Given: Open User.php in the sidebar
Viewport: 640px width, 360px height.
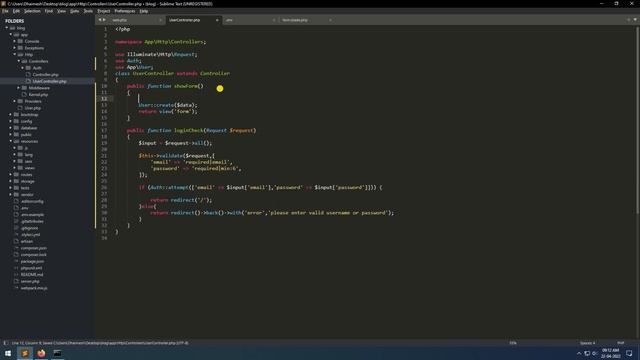Looking at the screenshot, I should point(33,108).
